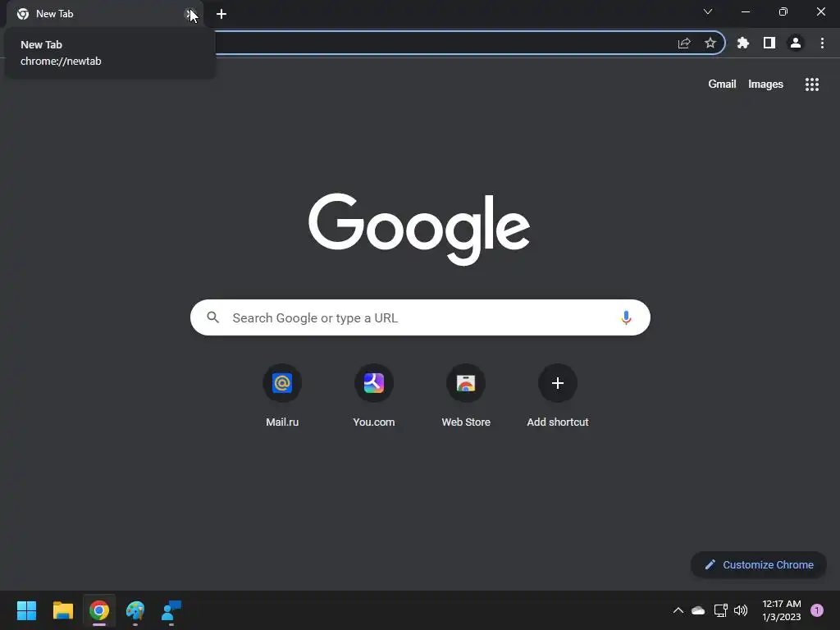
Task: Open the Chrome profile avatar
Action: [x=796, y=43]
